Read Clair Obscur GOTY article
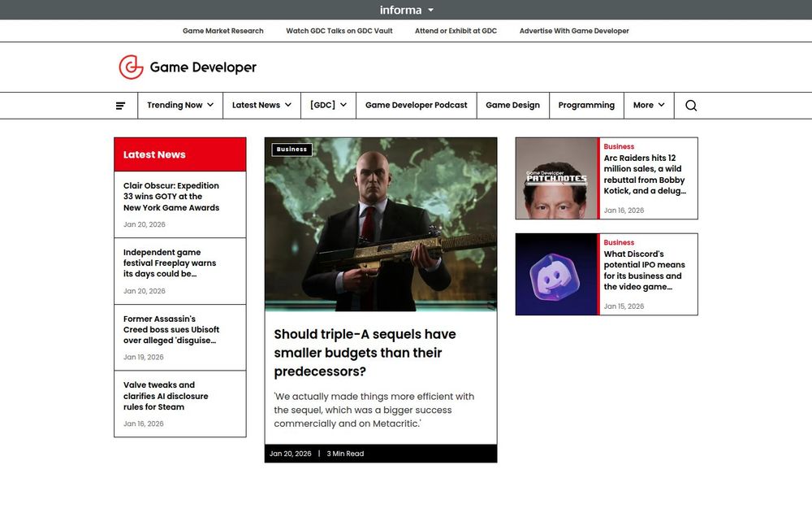 tap(171, 197)
